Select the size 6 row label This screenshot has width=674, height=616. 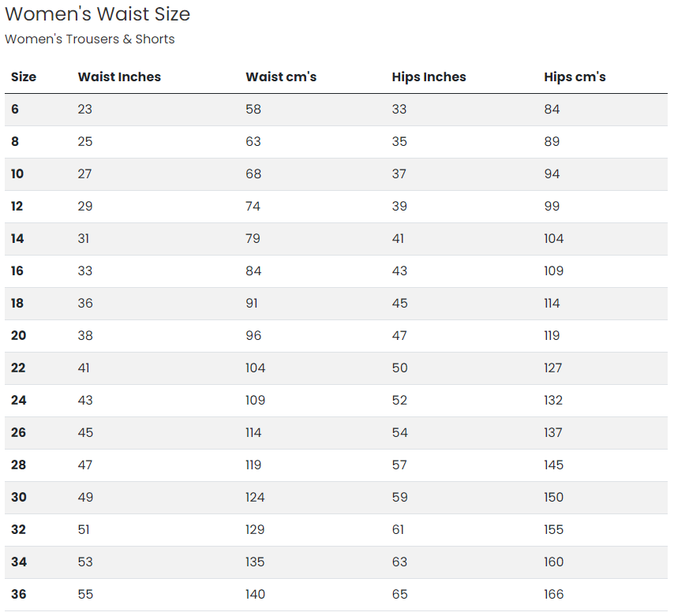pyautogui.click(x=15, y=109)
